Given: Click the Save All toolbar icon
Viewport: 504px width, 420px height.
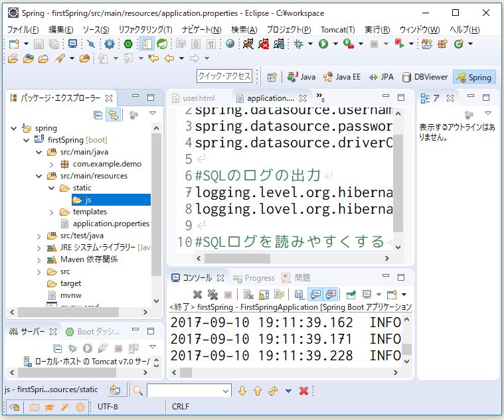Looking at the screenshot, I should tap(53, 44).
